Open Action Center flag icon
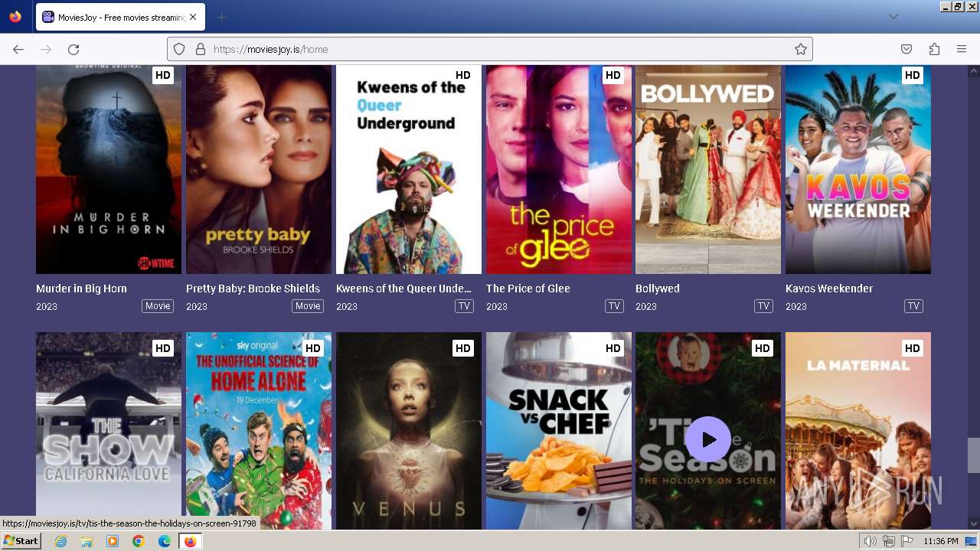Viewport: 980px width, 551px height. pos(907,541)
